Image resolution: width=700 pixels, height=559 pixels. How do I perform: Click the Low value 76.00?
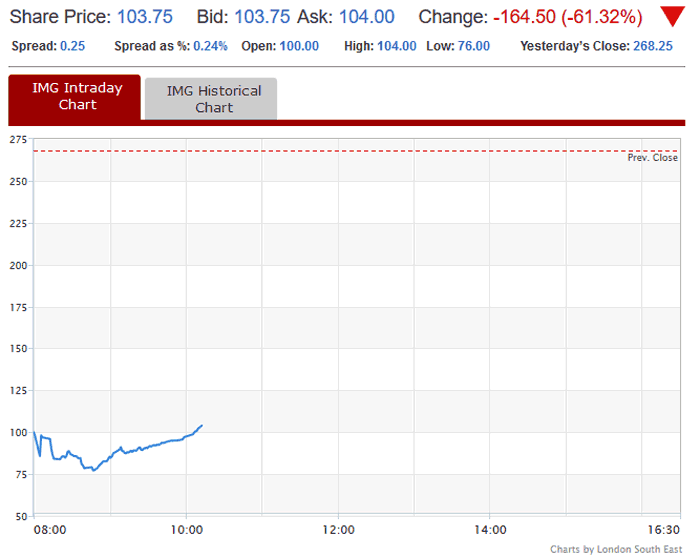click(474, 46)
